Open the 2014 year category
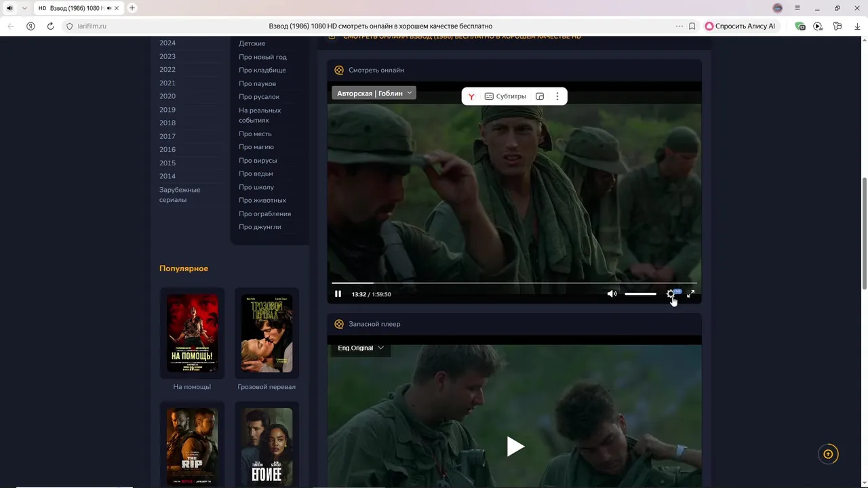This screenshot has width=868, height=488. (x=167, y=176)
